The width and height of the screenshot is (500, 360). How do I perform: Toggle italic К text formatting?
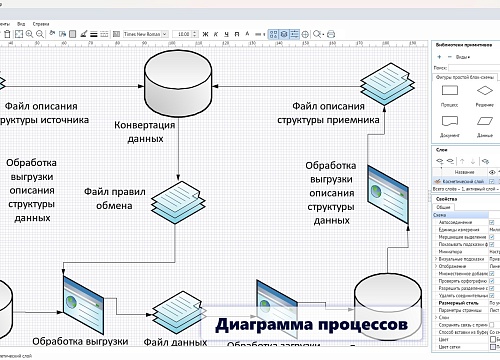pyautogui.click(x=216, y=34)
